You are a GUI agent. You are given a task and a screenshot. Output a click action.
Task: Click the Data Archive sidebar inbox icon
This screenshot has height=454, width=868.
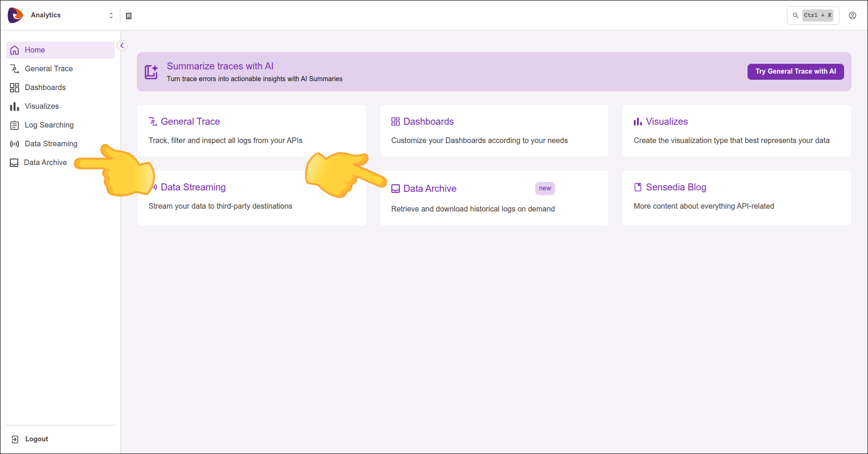point(15,163)
